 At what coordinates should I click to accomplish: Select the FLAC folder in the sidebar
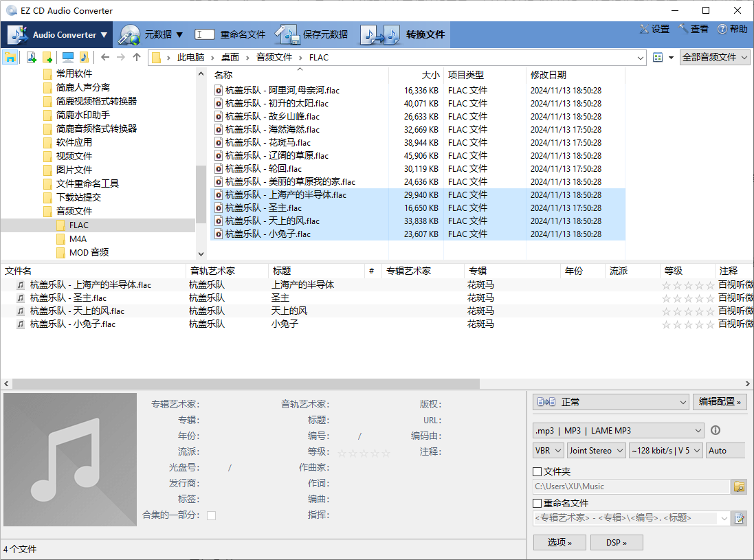[x=78, y=225]
